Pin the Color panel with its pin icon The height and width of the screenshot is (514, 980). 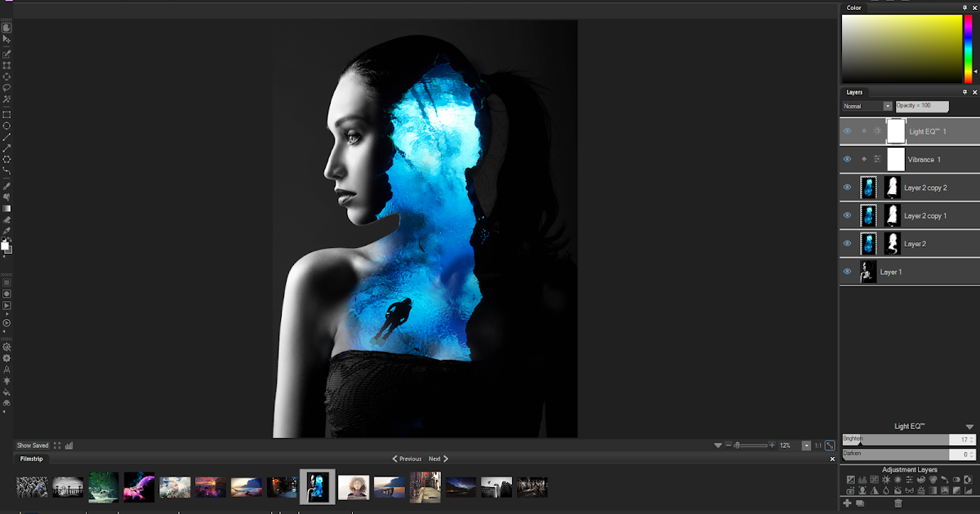pos(964,7)
